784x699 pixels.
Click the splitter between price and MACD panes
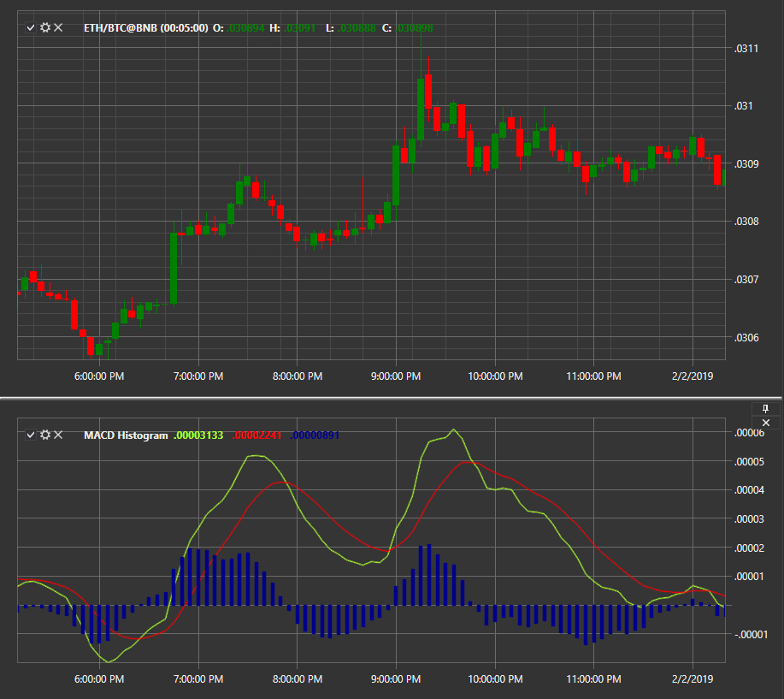[x=392, y=399]
